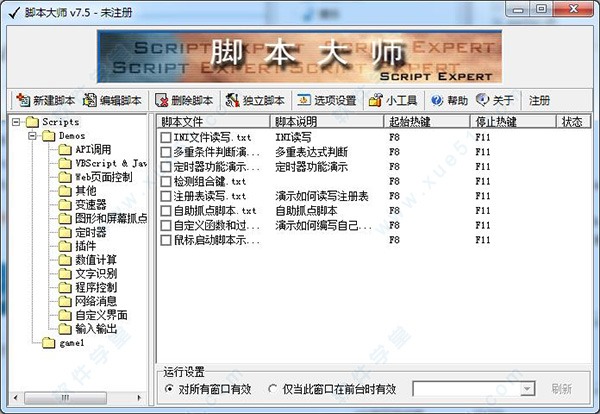
Task: Check the 检测组合键.txt script checkbox
Action: tap(166, 181)
